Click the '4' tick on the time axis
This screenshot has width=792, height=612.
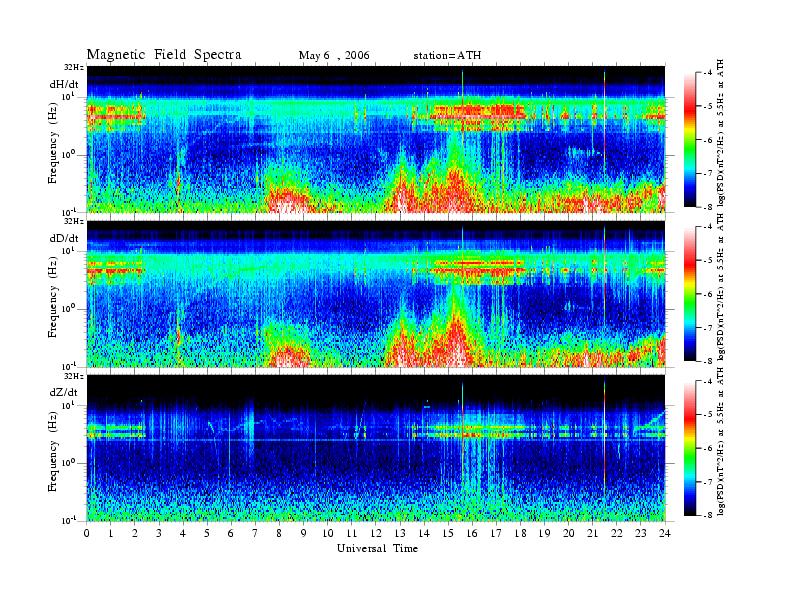click(183, 533)
